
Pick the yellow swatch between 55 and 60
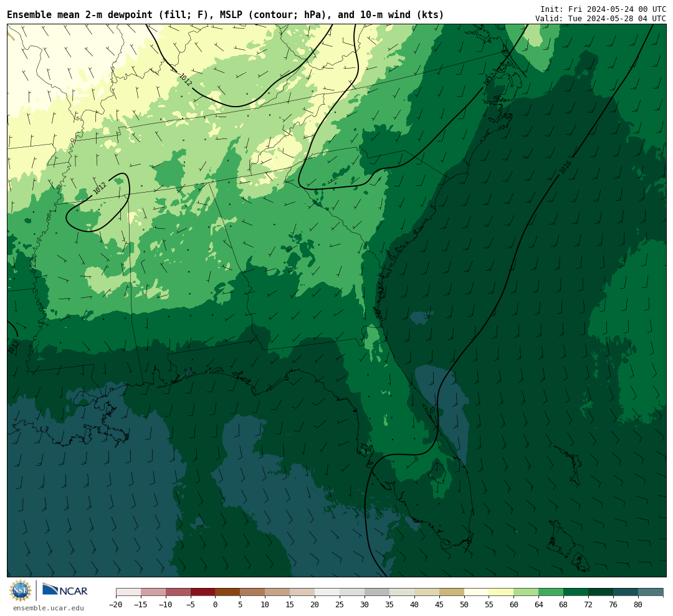502,592
